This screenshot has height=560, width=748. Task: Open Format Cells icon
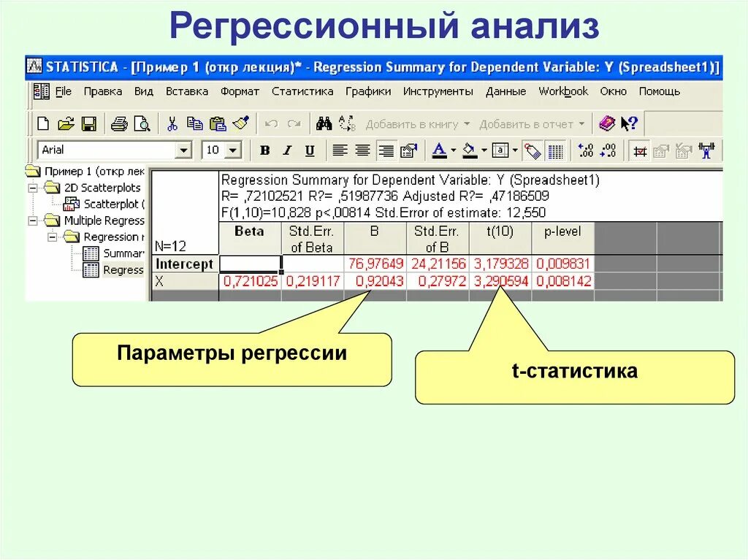tap(409, 151)
